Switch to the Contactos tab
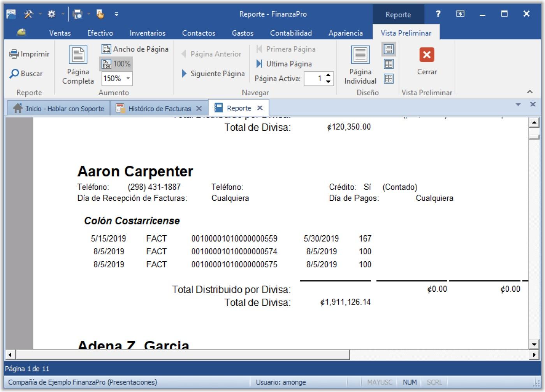The height and width of the screenshot is (392, 545). (199, 33)
